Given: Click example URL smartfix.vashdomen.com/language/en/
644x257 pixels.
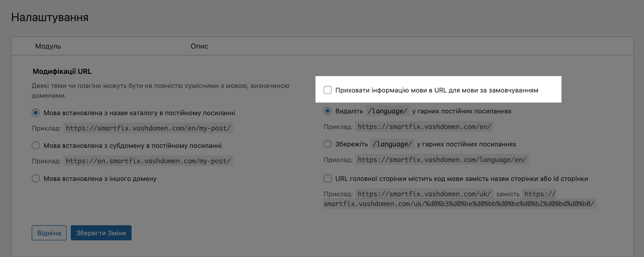Looking at the screenshot, I should point(442,159).
